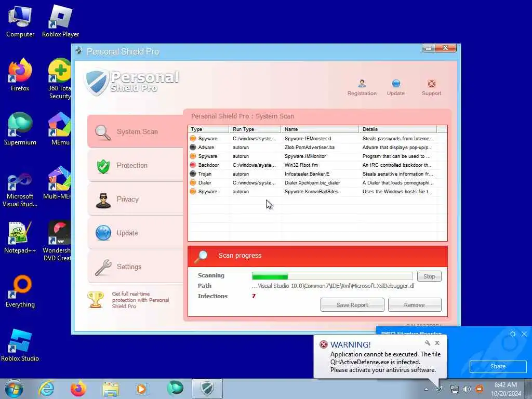Screen dimensions: 532x399
Task: Click the Stop scan button
Action: [x=429, y=276]
